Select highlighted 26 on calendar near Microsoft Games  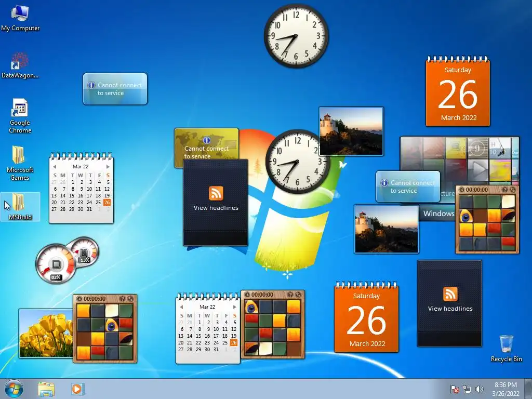point(107,202)
